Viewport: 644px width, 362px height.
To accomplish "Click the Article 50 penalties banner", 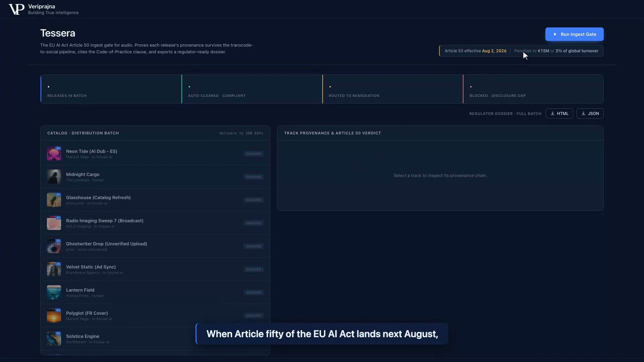I will (x=521, y=51).
